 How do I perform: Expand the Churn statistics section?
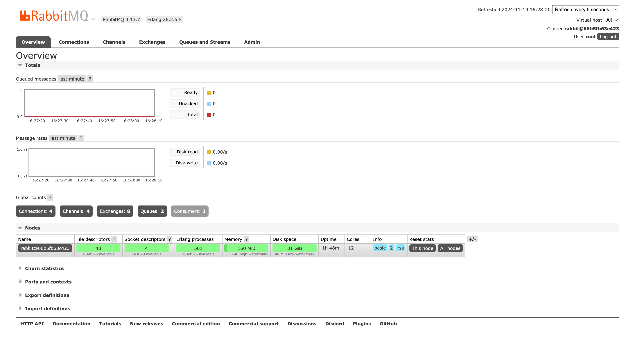click(x=44, y=268)
